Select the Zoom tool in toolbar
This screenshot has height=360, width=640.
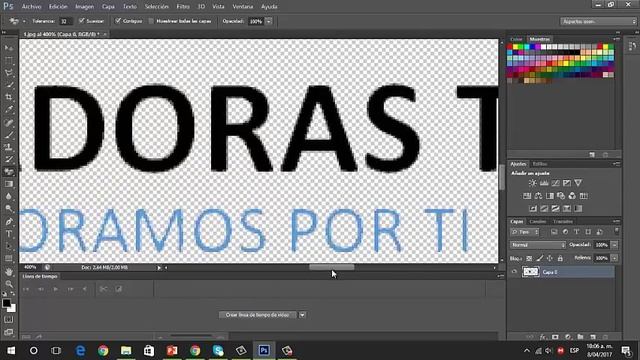pyautogui.click(x=9, y=284)
